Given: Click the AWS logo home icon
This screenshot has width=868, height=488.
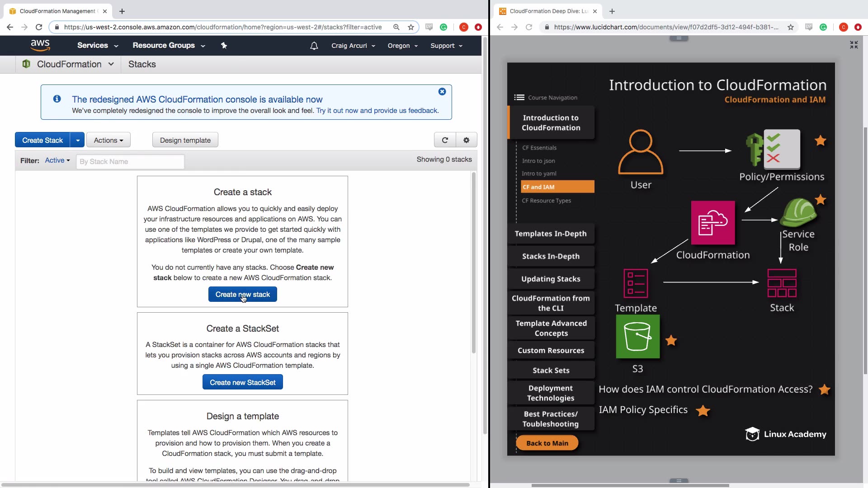Looking at the screenshot, I should click(x=40, y=45).
